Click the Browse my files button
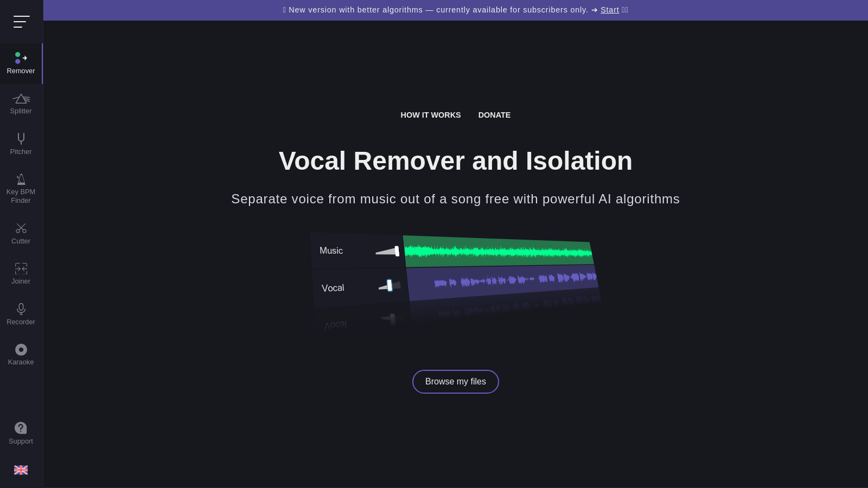The image size is (868, 488). click(x=455, y=381)
